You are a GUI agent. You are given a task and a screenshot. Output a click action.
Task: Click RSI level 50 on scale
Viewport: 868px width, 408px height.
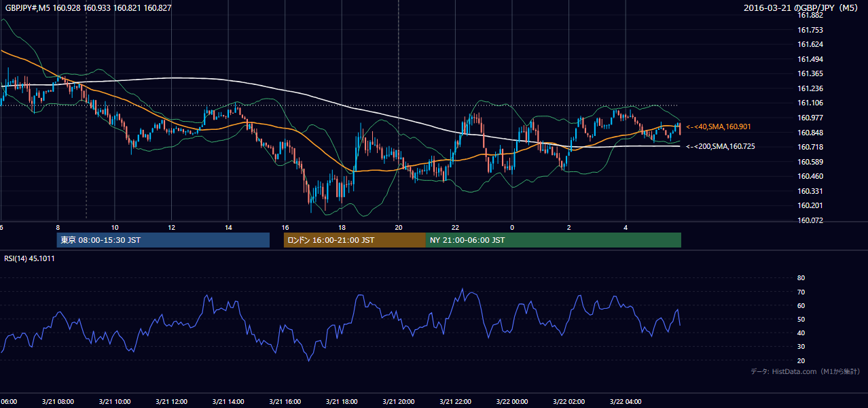coord(801,319)
